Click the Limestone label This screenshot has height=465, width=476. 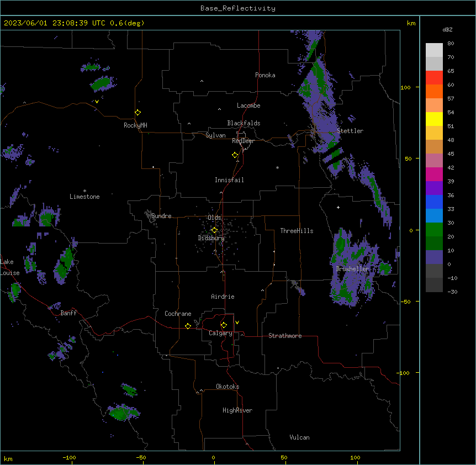click(84, 197)
